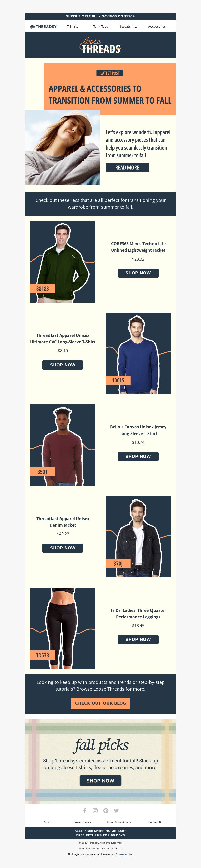Open the Facebook social icon

(85, 810)
